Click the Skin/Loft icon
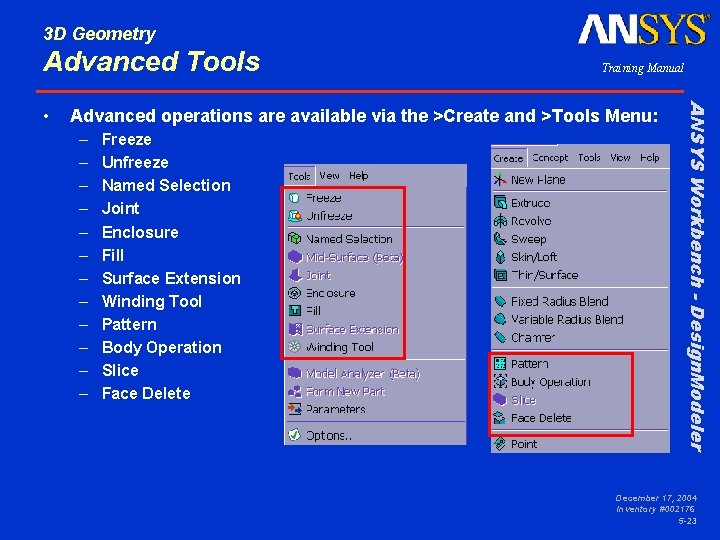 click(x=500, y=257)
